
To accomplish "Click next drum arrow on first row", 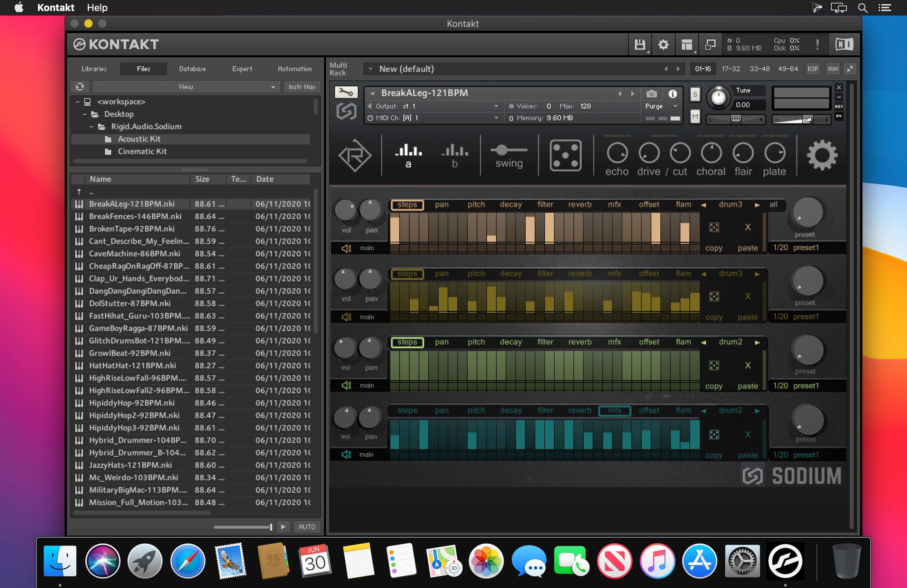I will (x=757, y=205).
